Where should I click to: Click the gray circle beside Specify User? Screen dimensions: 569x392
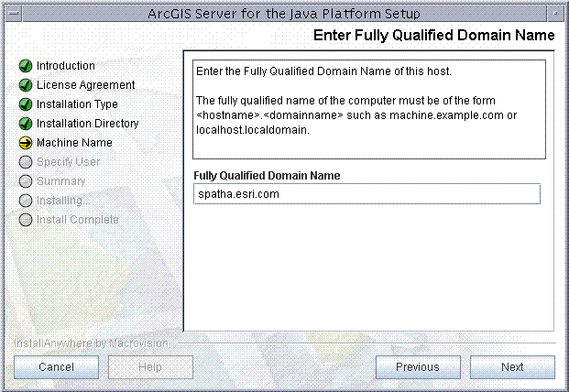point(26,162)
